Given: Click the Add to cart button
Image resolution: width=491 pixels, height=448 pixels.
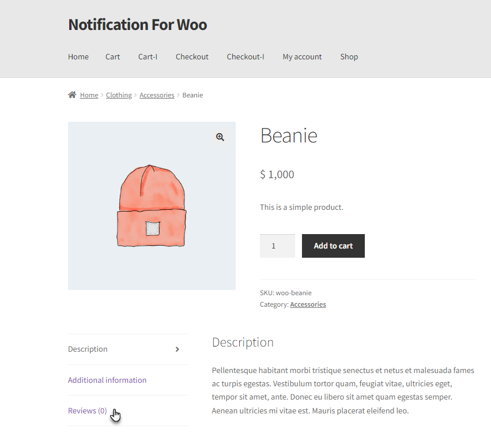Looking at the screenshot, I should pos(333,246).
